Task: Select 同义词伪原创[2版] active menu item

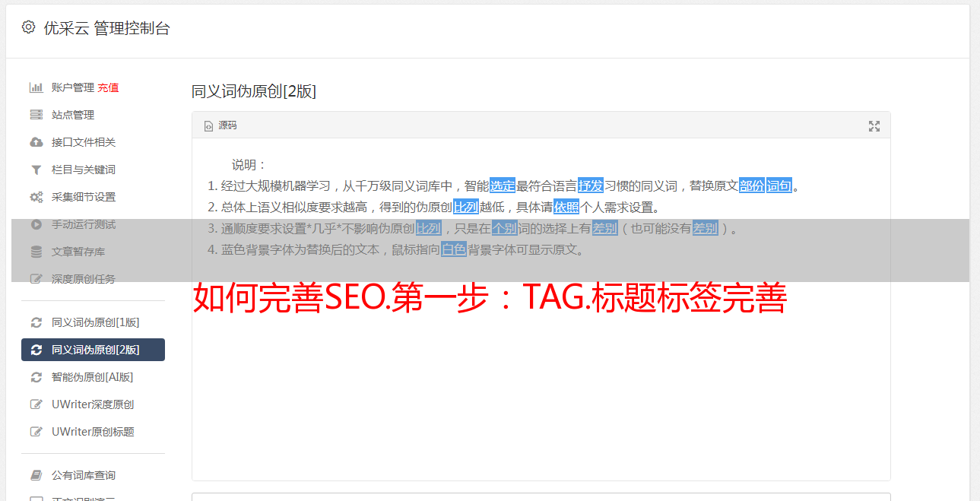Action: [x=93, y=350]
